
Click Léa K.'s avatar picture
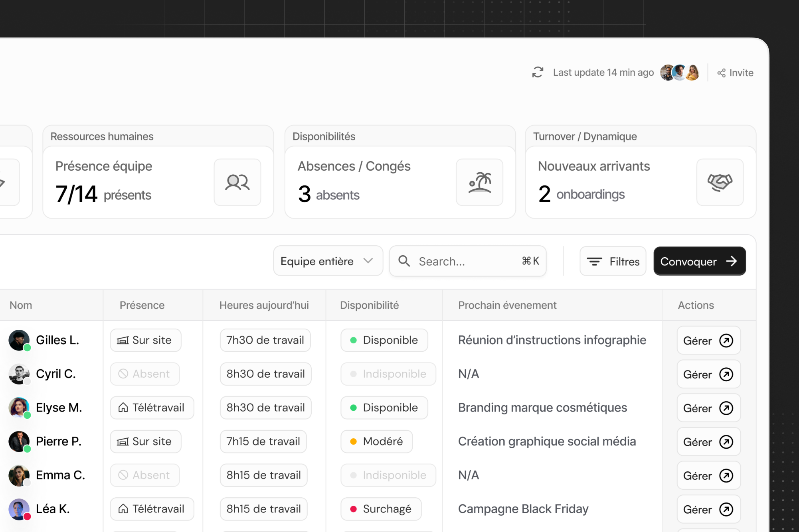tap(19, 509)
